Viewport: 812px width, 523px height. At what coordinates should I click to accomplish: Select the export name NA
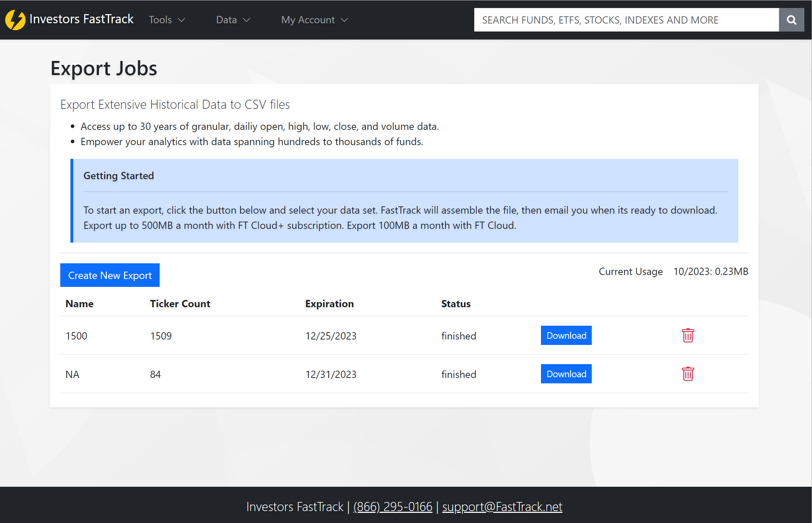(x=73, y=374)
